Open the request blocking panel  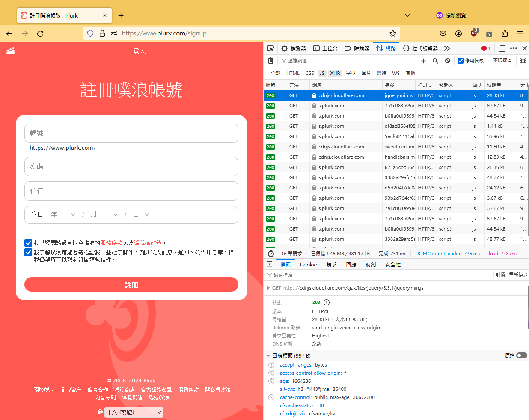[x=447, y=61]
